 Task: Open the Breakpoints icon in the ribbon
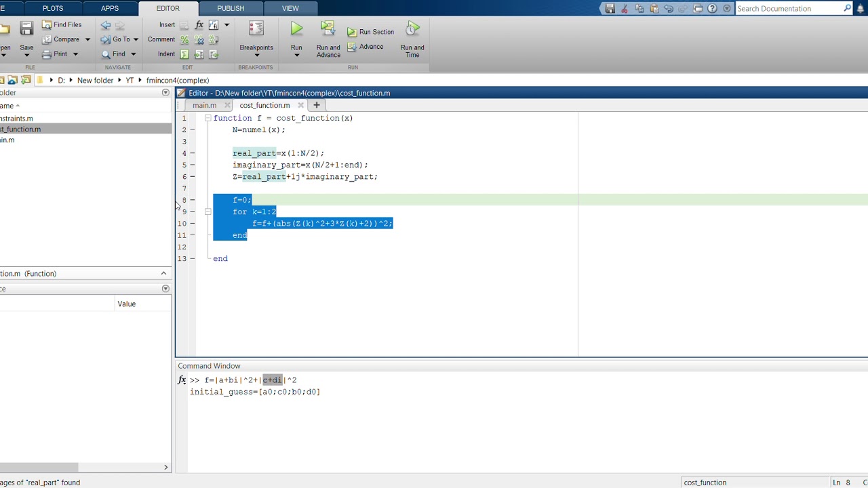tap(256, 29)
